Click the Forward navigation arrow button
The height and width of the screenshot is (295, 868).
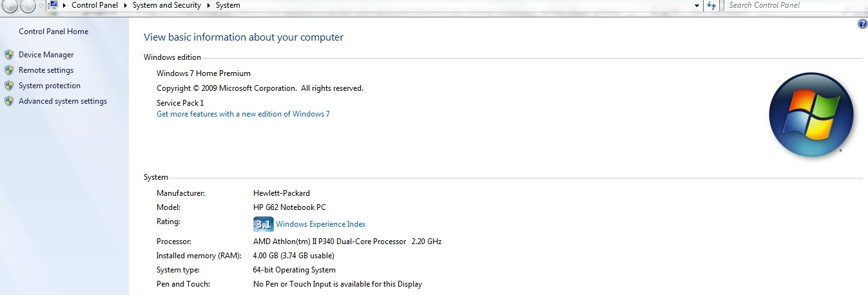click(x=28, y=6)
